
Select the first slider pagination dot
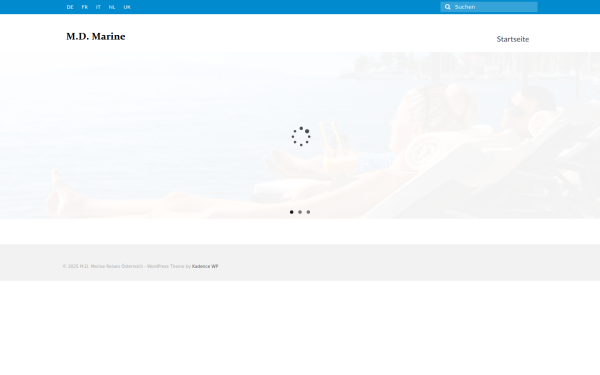click(292, 212)
